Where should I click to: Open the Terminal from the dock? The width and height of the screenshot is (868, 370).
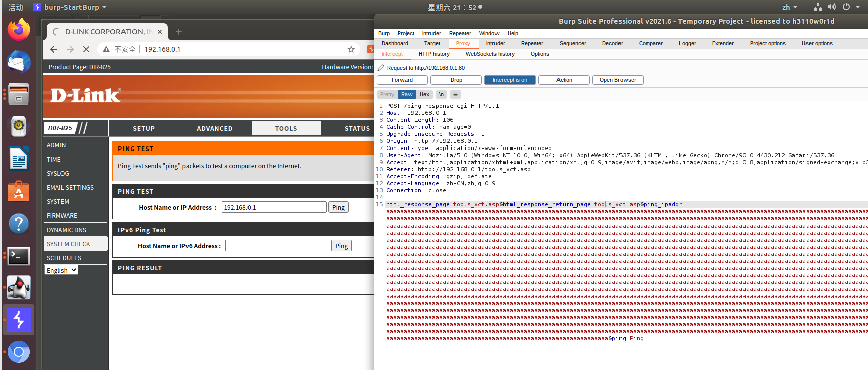19,256
